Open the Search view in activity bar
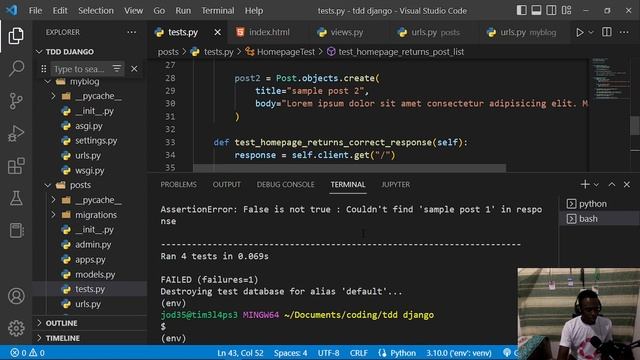Screen dimensions: 640x360 pyautogui.click(x=16, y=68)
